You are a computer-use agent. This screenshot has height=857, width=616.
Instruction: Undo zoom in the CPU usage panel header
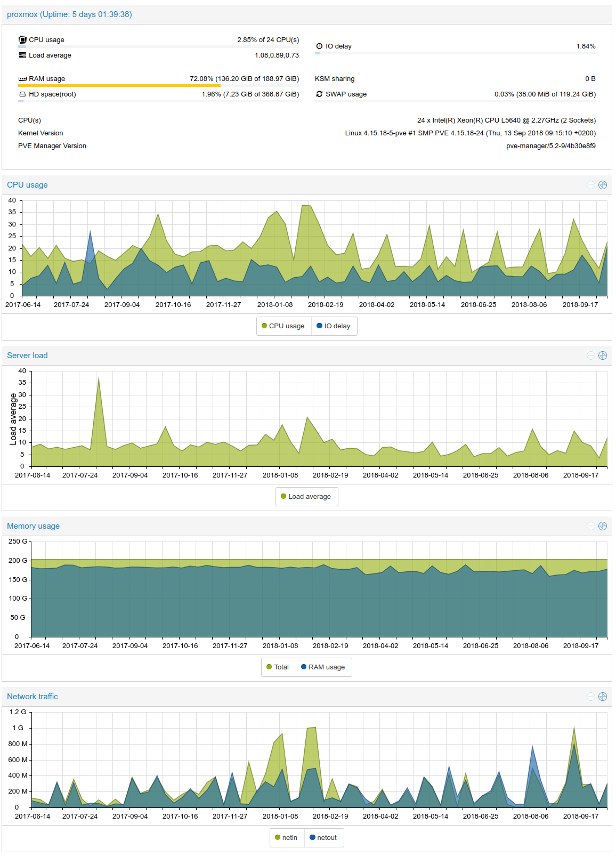pyautogui.click(x=590, y=185)
